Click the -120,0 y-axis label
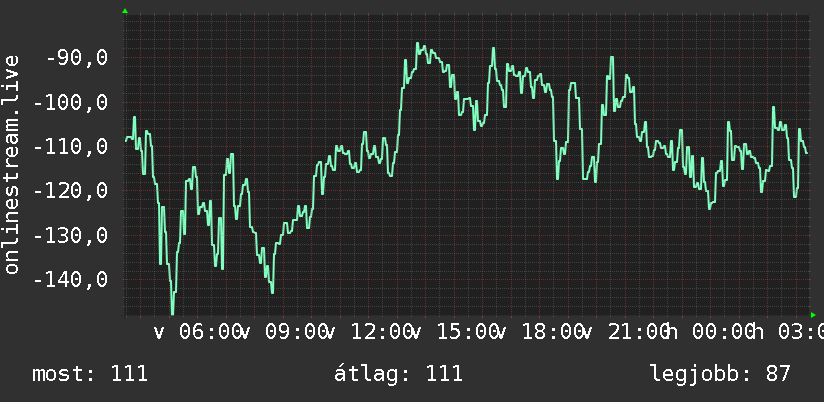The height and width of the screenshot is (402, 824). tap(70, 190)
